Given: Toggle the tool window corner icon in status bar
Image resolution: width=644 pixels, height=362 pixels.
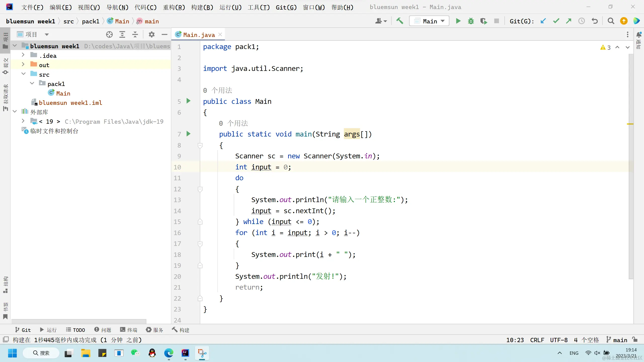Looking at the screenshot, I should 6,340.
